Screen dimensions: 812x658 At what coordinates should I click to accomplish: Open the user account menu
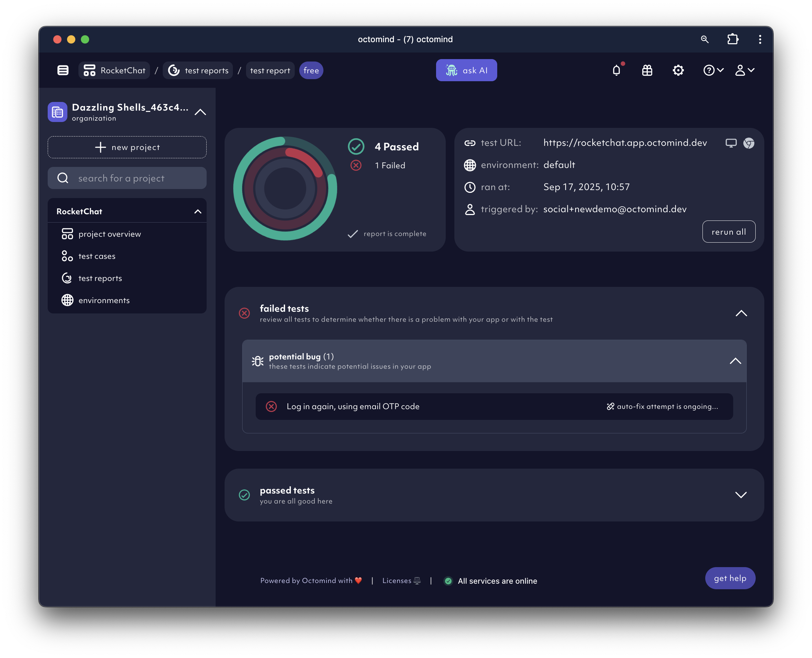tap(745, 70)
